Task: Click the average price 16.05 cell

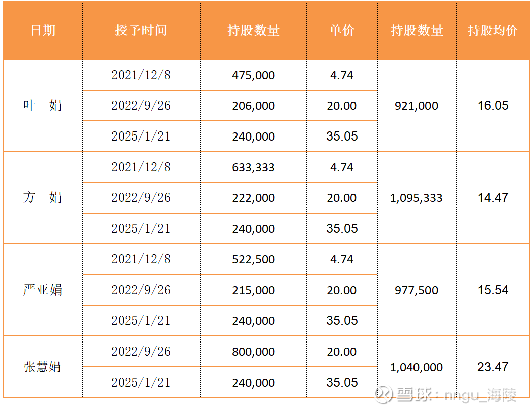Action: coord(493,106)
